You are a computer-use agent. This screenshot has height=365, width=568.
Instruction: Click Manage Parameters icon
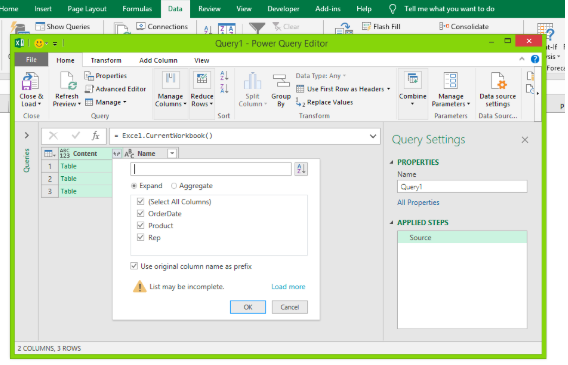[x=451, y=80]
